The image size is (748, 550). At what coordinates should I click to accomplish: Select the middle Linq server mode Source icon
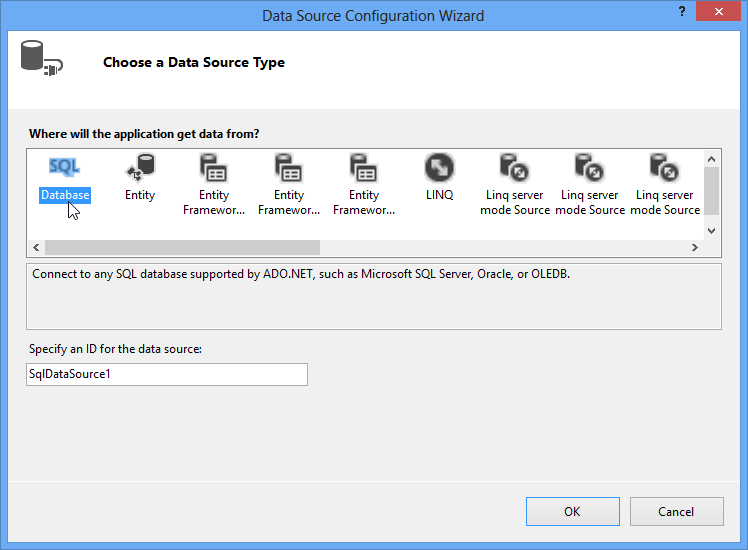(590, 167)
